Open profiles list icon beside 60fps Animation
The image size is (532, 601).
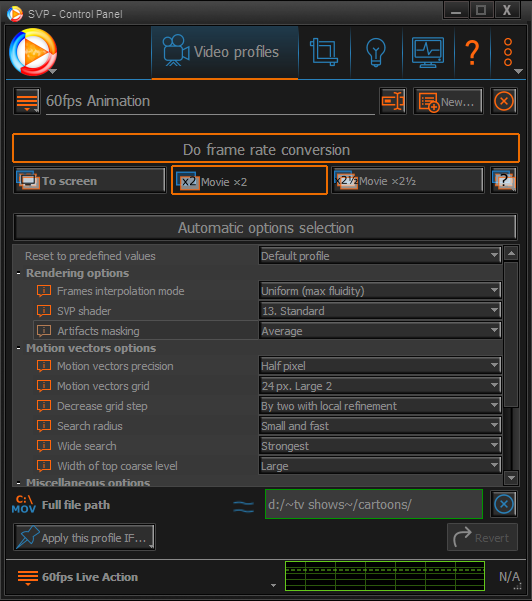(27, 101)
